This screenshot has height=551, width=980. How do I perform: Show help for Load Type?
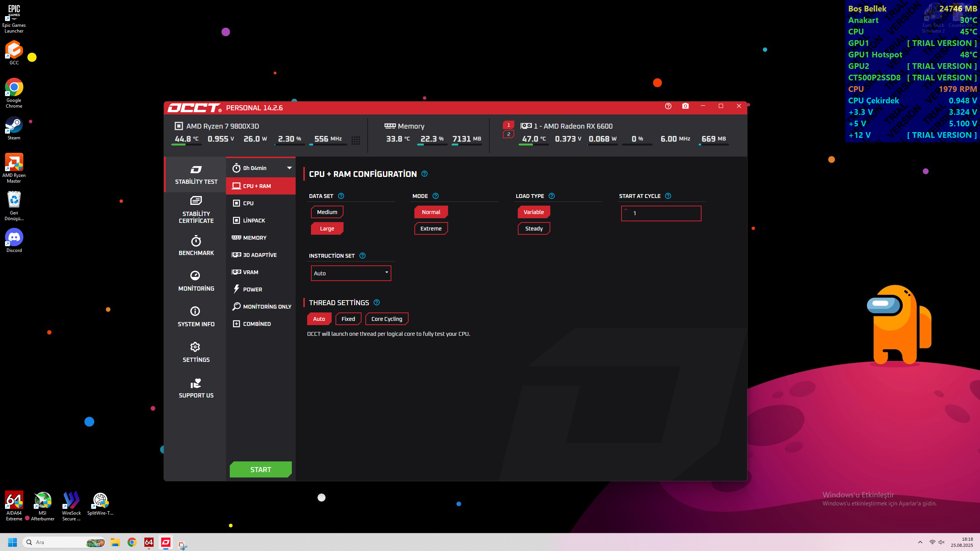(551, 196)
